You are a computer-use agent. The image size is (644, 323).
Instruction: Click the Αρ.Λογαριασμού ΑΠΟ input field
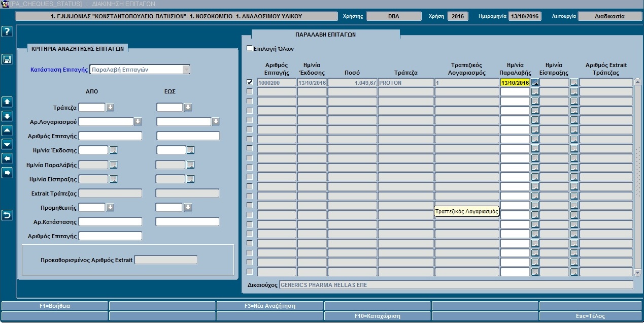(106, 121)
